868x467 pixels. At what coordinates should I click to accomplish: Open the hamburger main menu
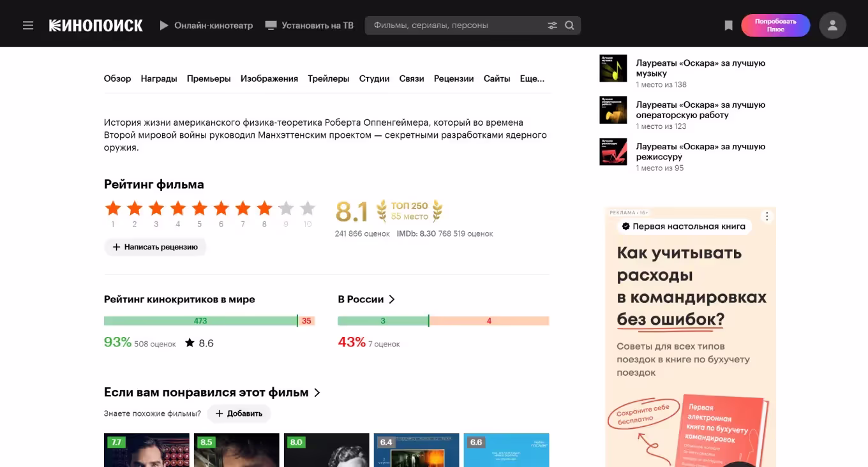[x=27, y=26]
